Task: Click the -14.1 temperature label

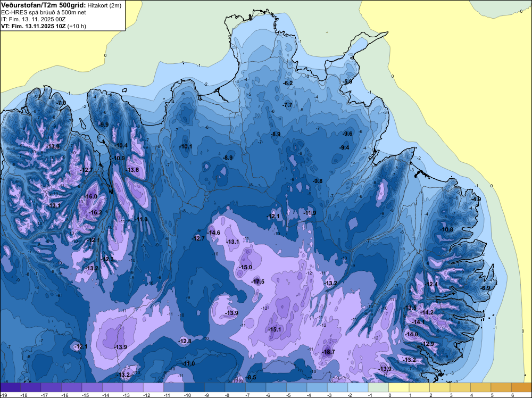Action: (x=418, y=322)
